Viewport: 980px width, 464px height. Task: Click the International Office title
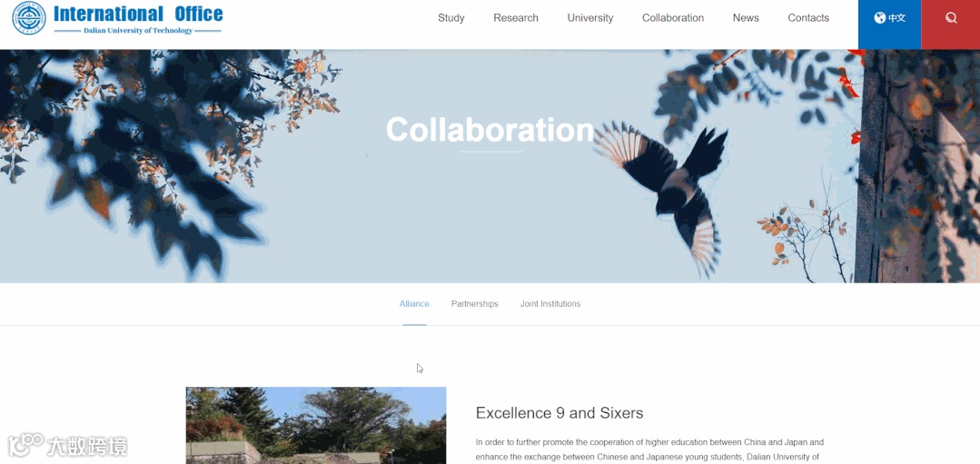(x=138, y=14)
